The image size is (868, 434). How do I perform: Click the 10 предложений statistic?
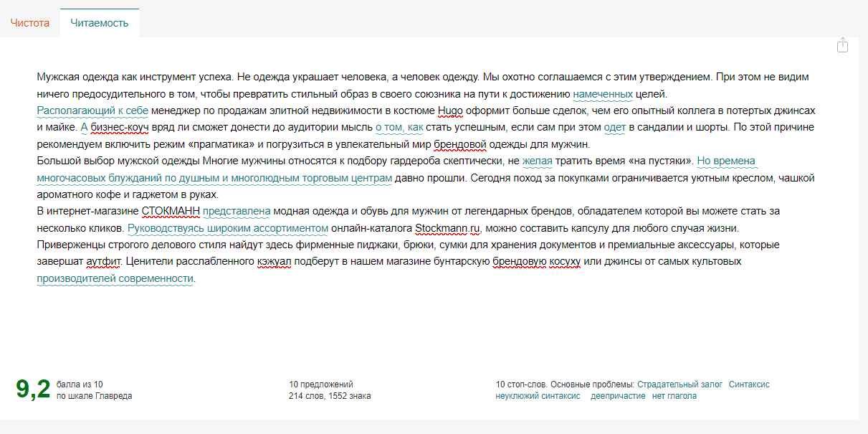(x=321, y=385)
